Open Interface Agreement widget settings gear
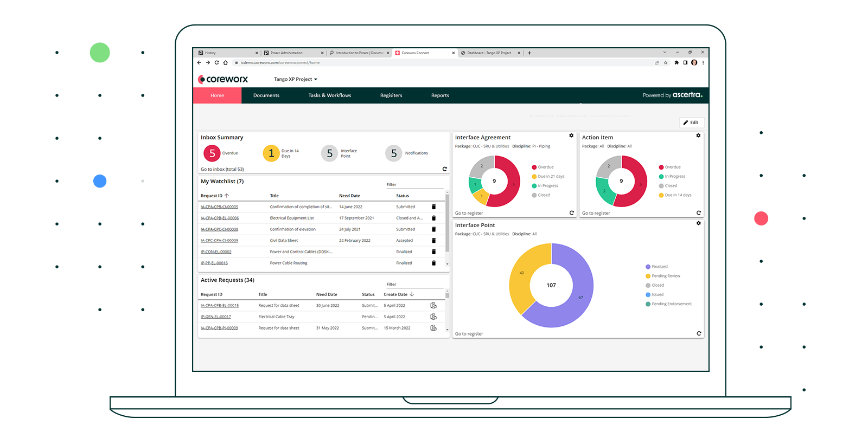The image size is (868, 438). (571, 136)
